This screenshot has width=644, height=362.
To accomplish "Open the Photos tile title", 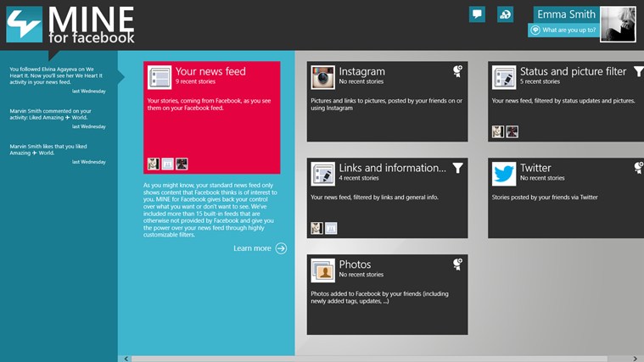I will [x=355, y=265].
